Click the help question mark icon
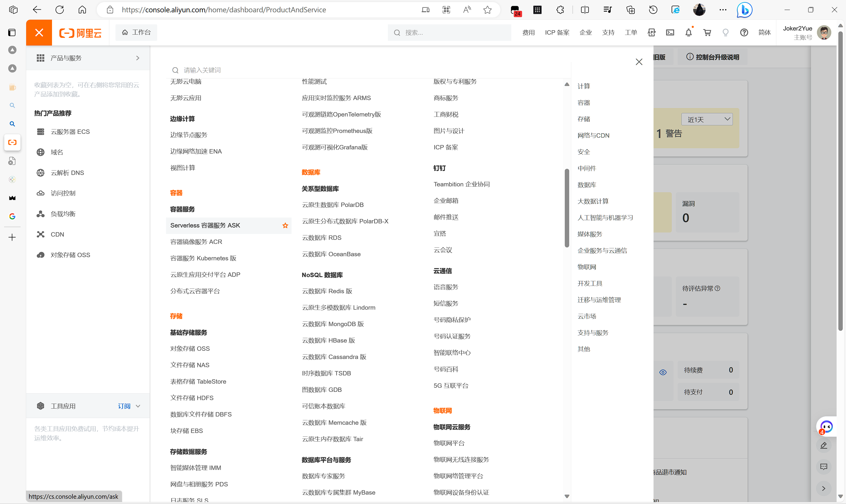 [x=744, y=33]
